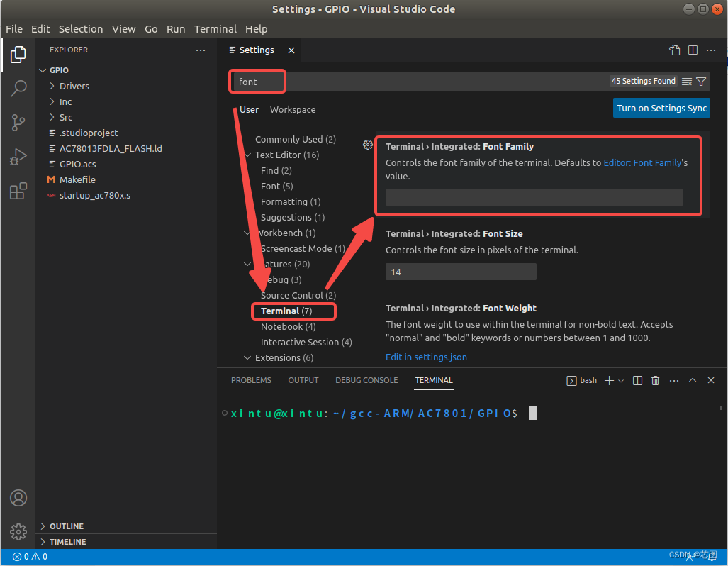Screen dimensions: 728x566
Task: Open the Edit in settings.json link
Action: click(426, 357)
